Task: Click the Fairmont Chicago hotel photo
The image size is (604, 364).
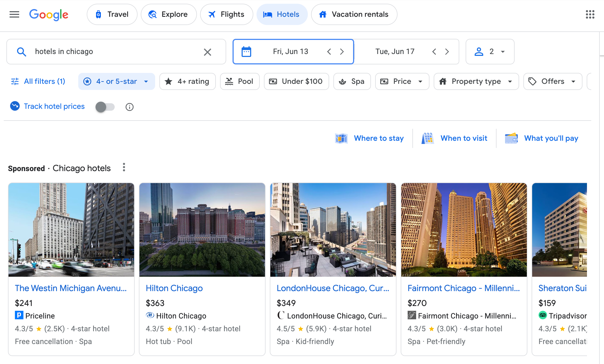Action: tap(464, 230)
